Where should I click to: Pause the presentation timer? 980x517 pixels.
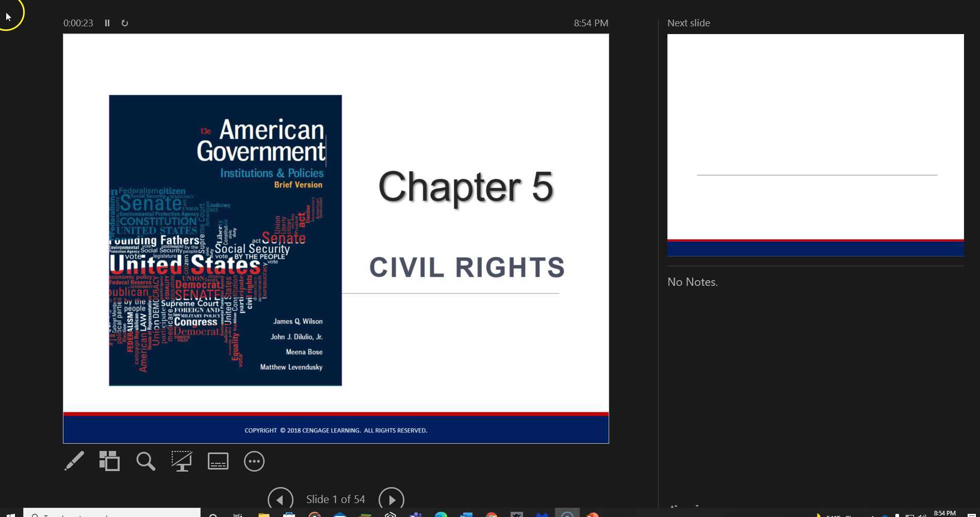pyautogui.click(x=107, y=23)
